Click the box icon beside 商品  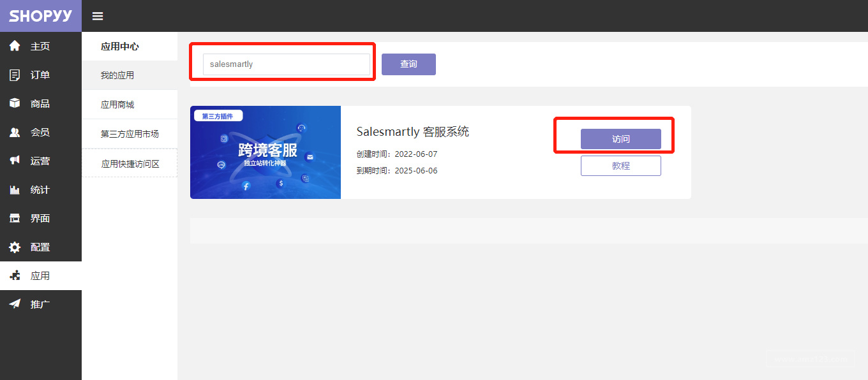(15, 103)
